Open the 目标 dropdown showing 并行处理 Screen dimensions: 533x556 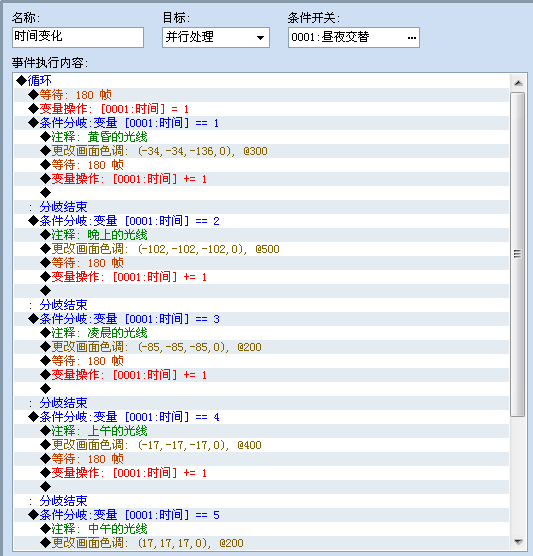[216, 37]
